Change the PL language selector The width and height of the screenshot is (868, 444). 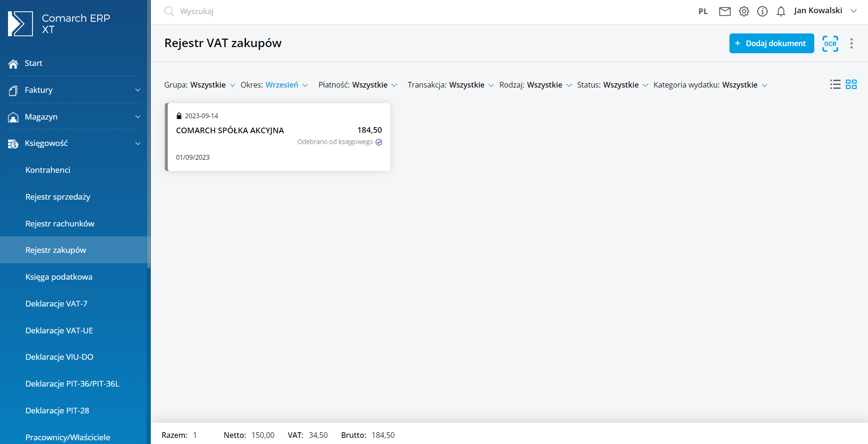(703, 11)
